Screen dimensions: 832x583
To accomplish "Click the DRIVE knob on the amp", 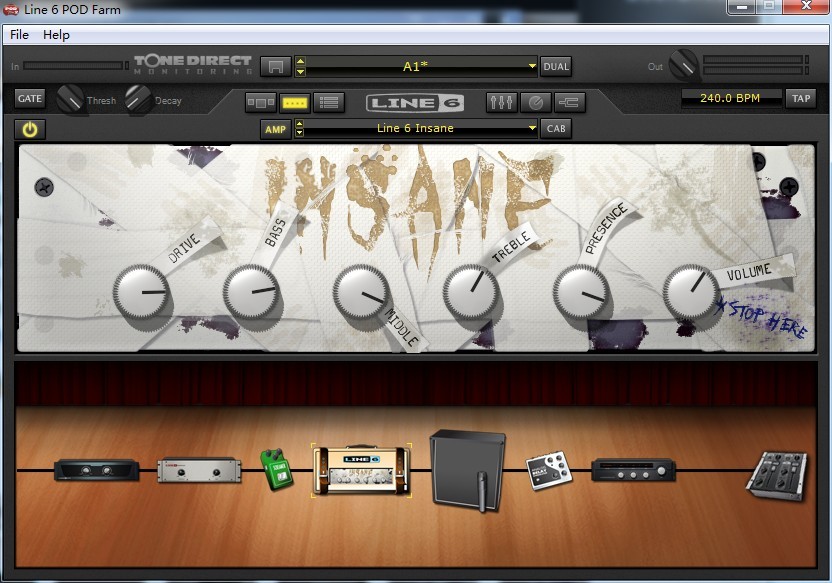I will (x=141, y=292).
